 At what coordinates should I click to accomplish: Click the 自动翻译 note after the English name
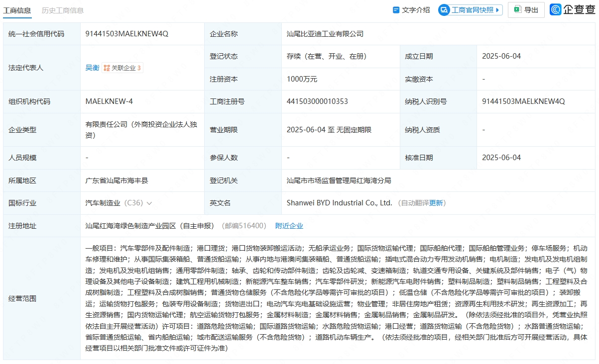(415, 203)
